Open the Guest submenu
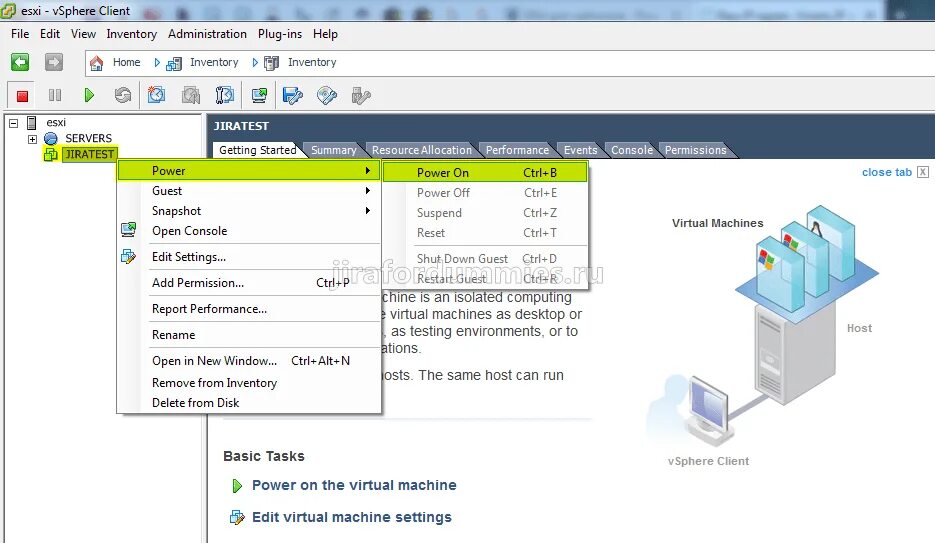The width and height of the screenshot is (935, 543). (249, 191)
